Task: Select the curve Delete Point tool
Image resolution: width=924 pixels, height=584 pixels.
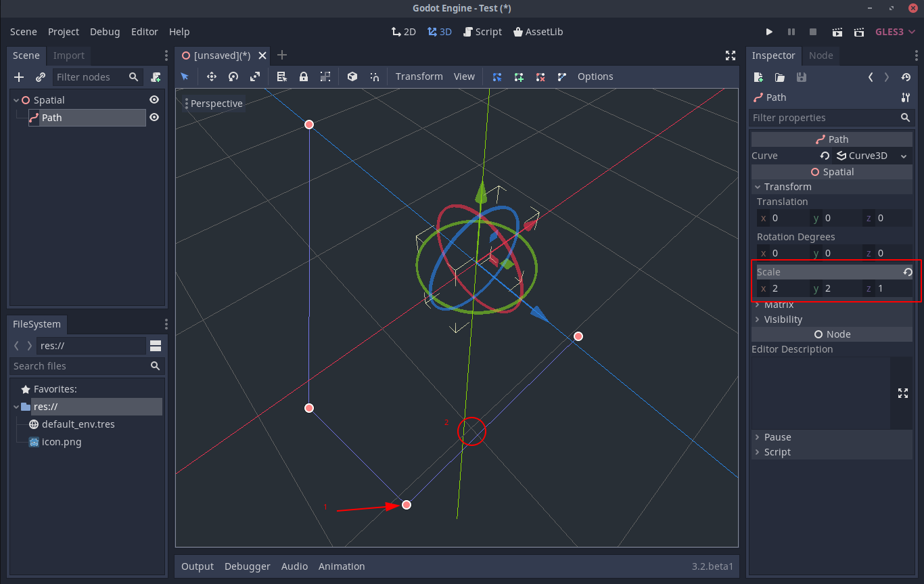Action: (x=540, y=76)
